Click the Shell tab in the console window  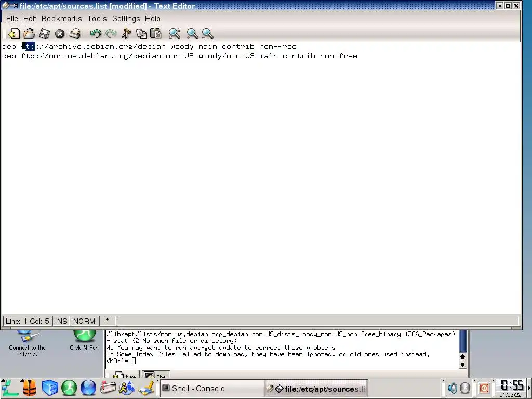(x=156, y=375)
